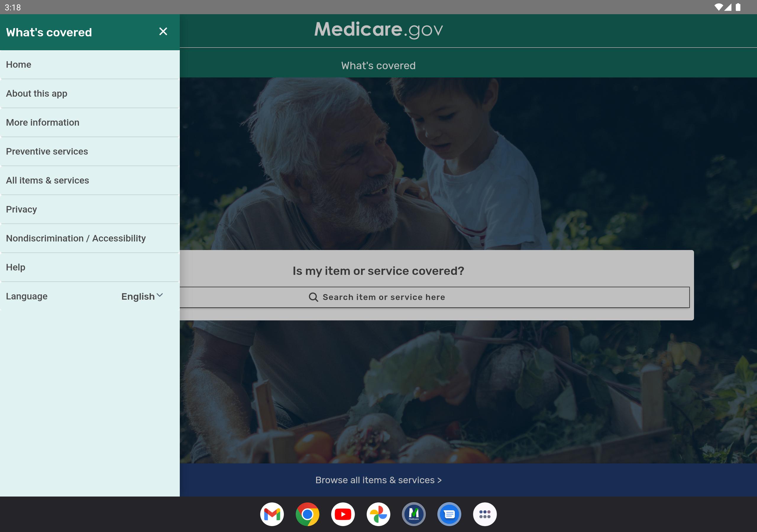Click the What's covered menu title
The image size is (757, 532).
pyautogui.click(x=49, y=32)
